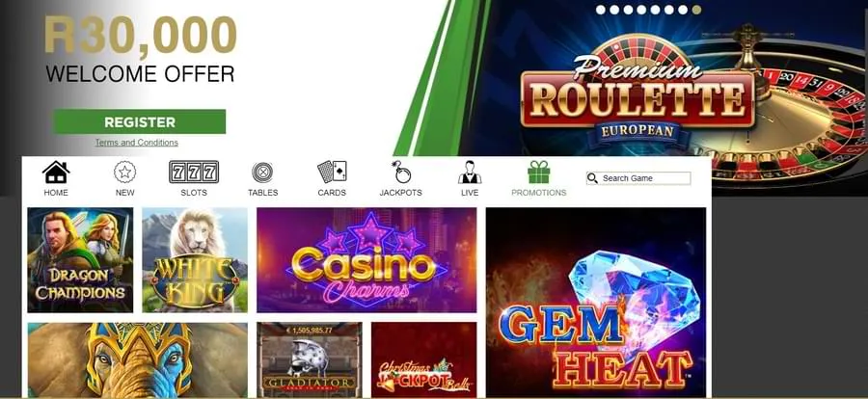Open the JACKPOTS bomb icon

(x=401, y=173)
